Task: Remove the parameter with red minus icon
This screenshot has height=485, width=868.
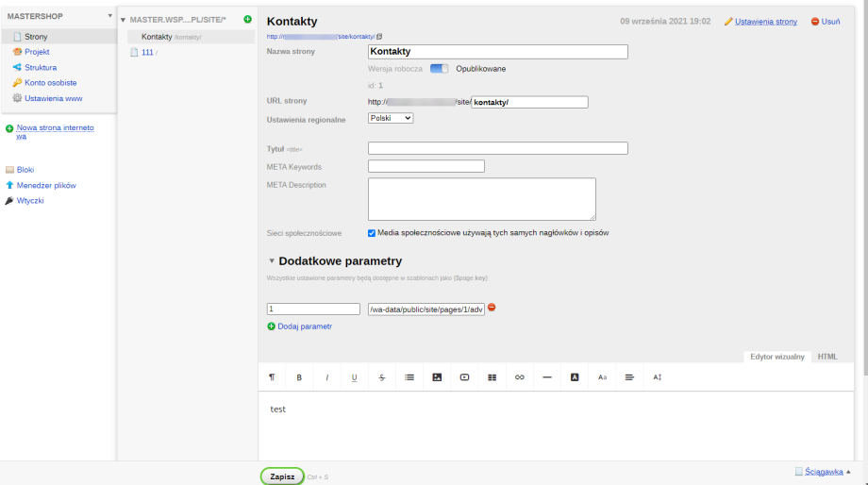Action: [492, 308]
